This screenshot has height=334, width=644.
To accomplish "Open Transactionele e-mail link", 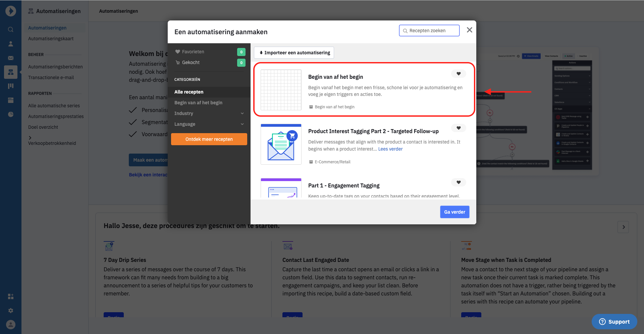I will 51,77.
